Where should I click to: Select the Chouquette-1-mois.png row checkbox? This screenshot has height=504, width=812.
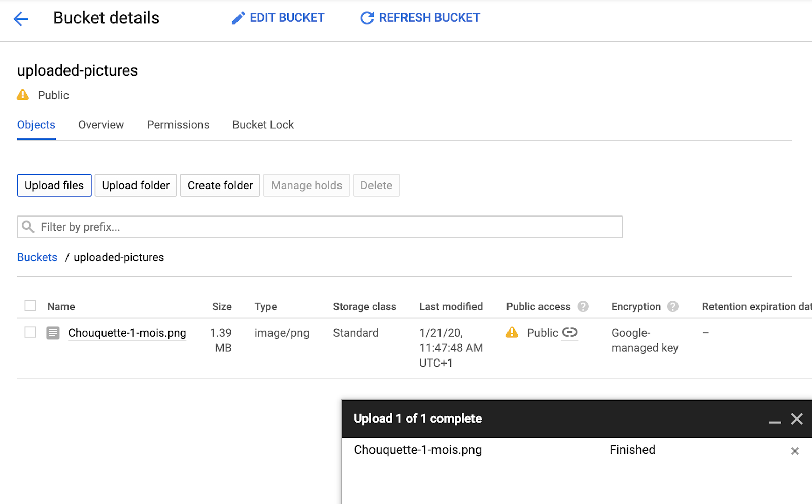30,332
